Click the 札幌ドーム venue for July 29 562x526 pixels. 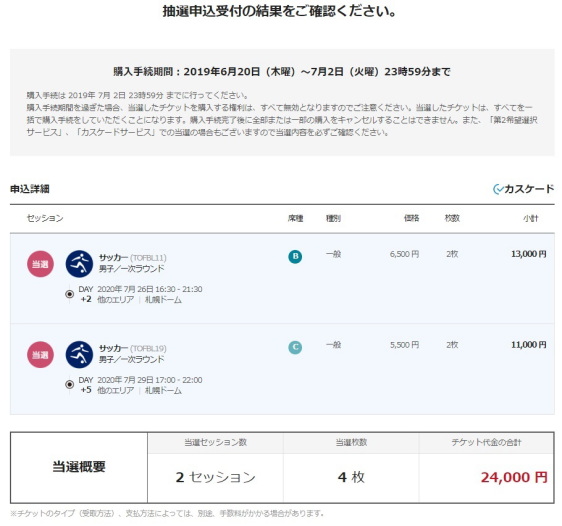(x=163, y=391)
